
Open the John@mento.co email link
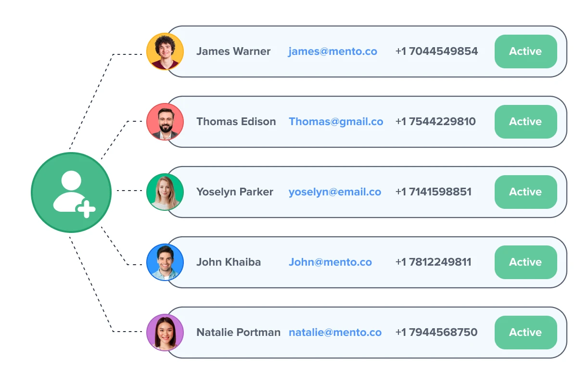330,262
